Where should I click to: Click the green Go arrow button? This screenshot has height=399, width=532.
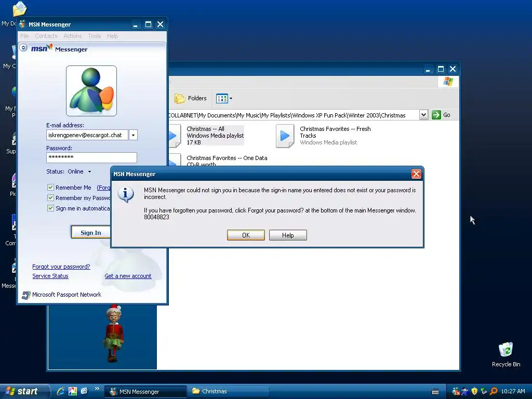pos(436,115)
